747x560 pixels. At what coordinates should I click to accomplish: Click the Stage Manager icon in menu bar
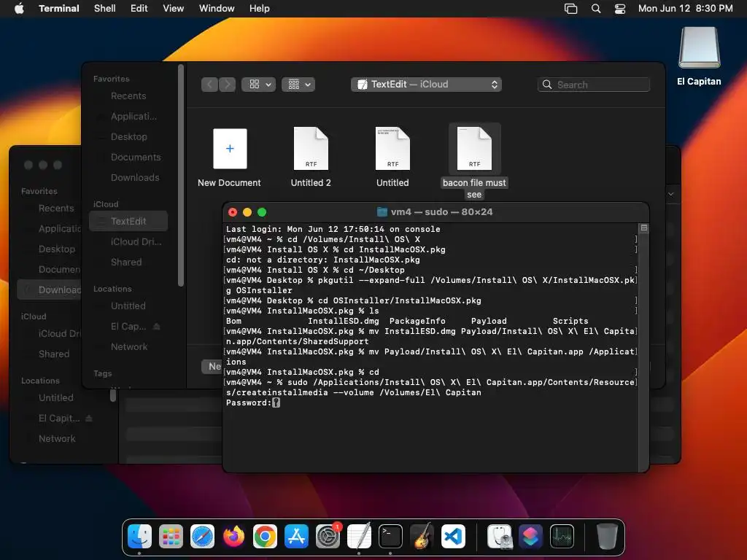pyautogui.click(x=570, y=8)
